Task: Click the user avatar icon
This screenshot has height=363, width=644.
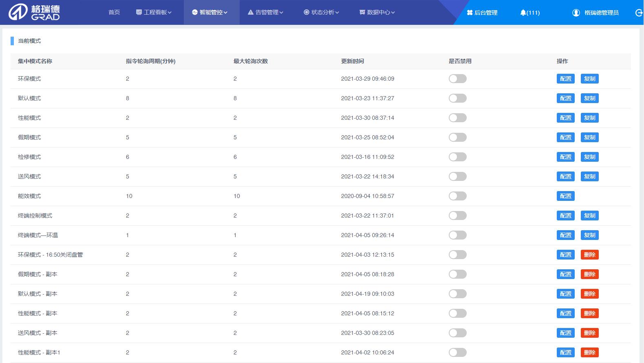Action: [x=576, y=13]
